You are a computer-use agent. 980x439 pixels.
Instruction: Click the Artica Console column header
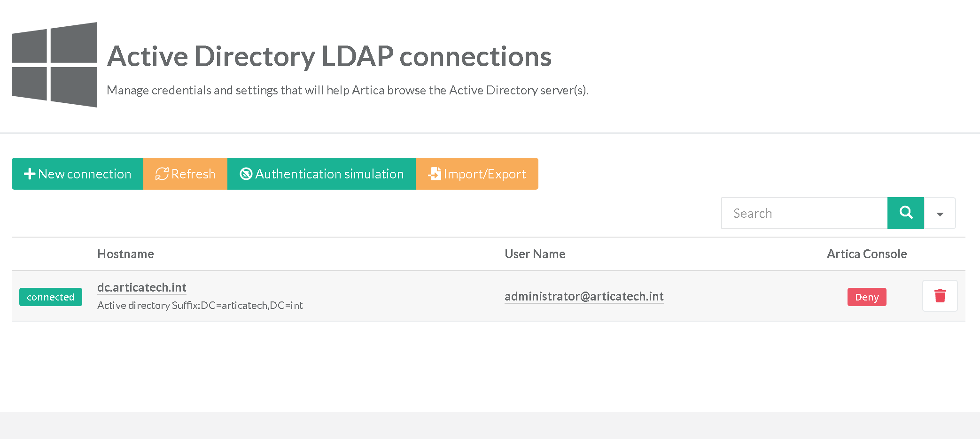[866, 254]
